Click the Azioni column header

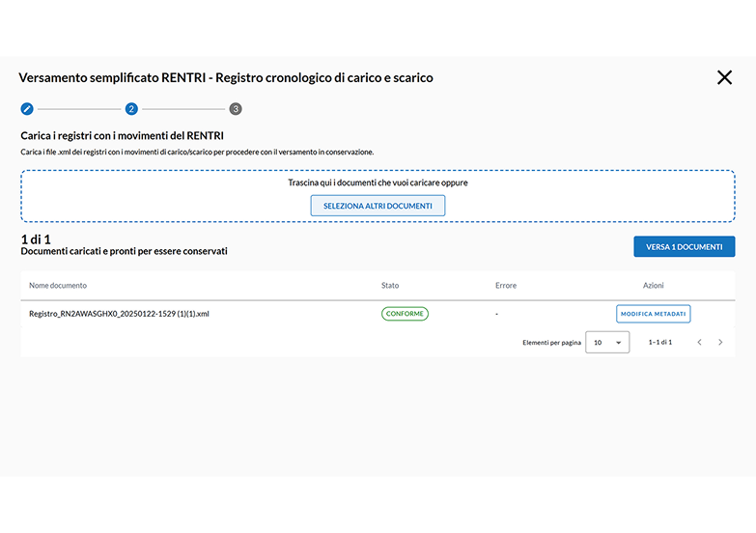pos(654,286)
